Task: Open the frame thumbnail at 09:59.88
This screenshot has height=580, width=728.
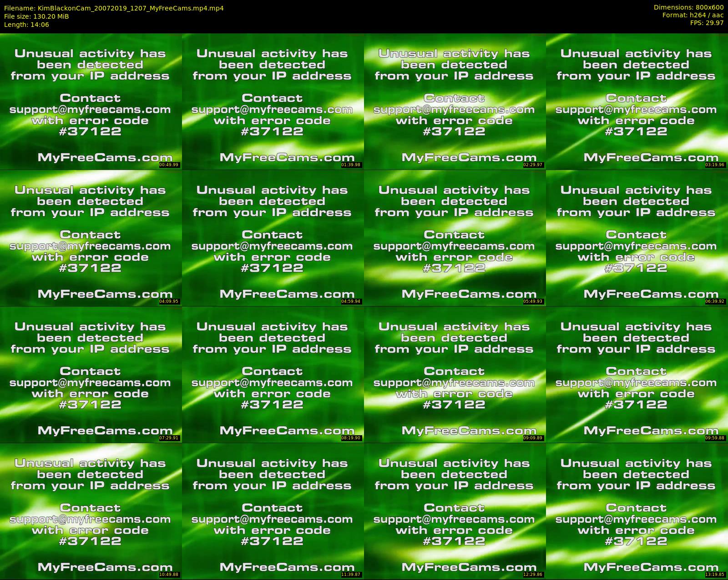Action: coord(637,374)
